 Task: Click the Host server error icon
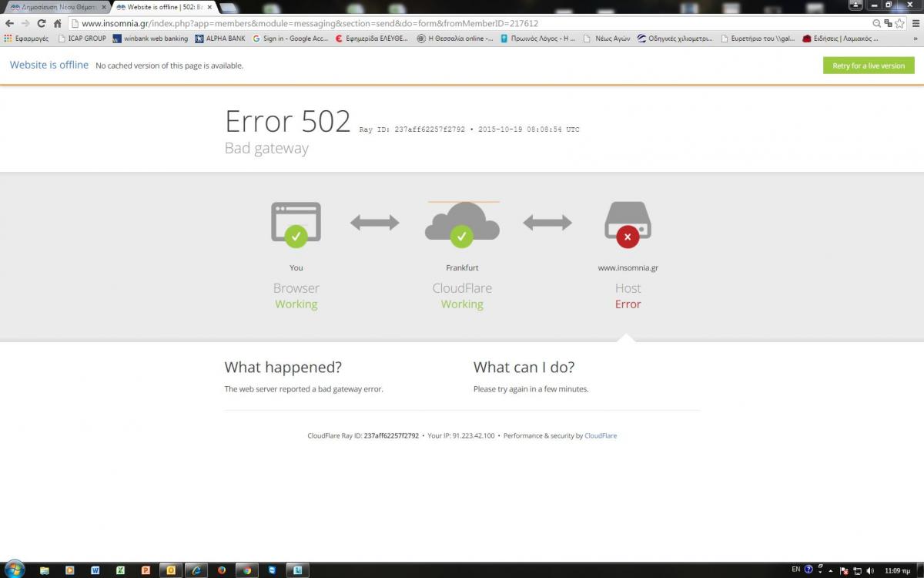(628, 223)
